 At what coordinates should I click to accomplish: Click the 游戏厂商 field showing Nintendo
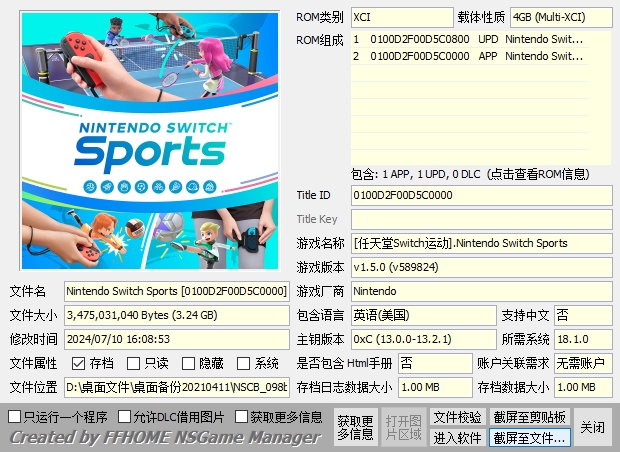point(482,291)
